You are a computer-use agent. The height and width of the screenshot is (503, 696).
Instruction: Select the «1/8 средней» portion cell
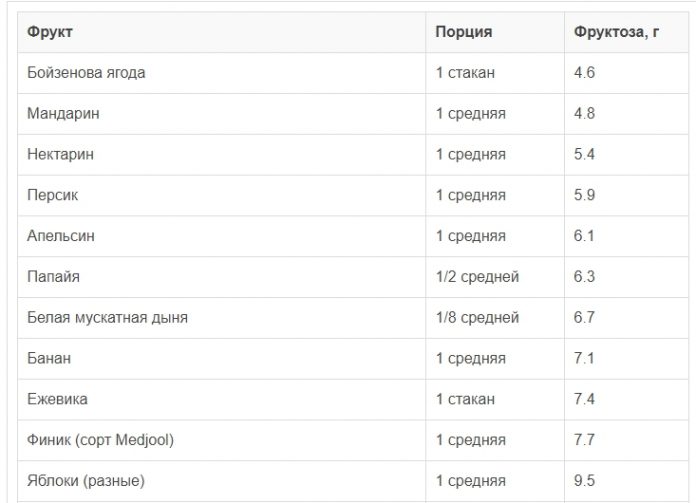tap(477, 318)
